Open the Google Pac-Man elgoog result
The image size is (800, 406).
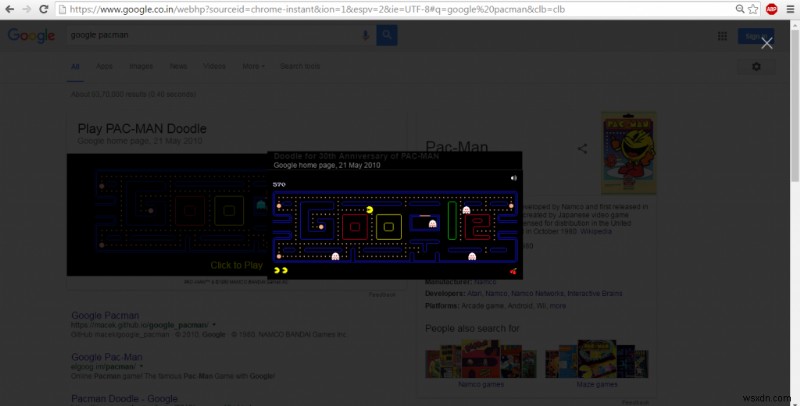pyautogui.click(x=107, y=357)
